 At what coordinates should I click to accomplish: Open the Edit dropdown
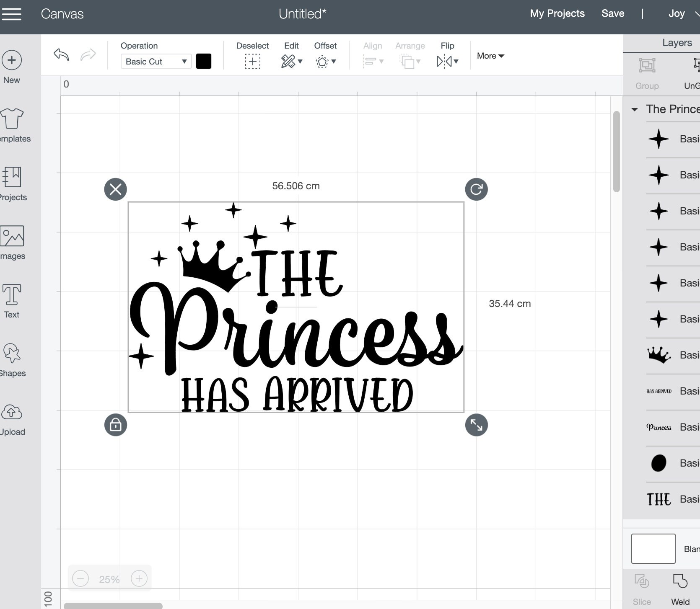click(x=292, y=62)
